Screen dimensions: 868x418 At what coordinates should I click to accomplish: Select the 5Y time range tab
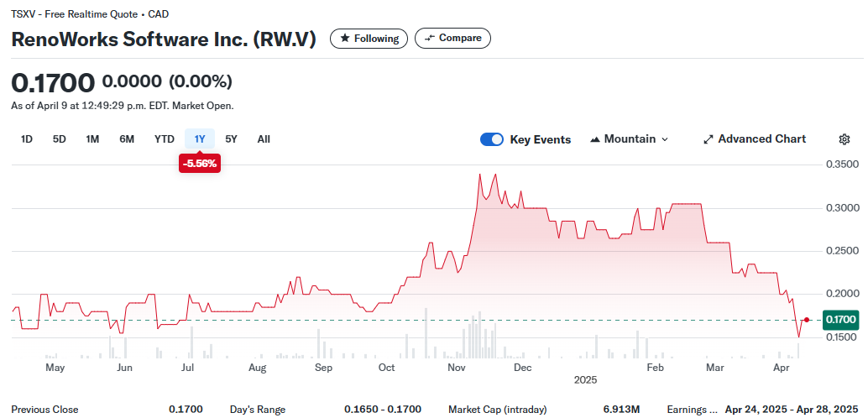(232, 139)
